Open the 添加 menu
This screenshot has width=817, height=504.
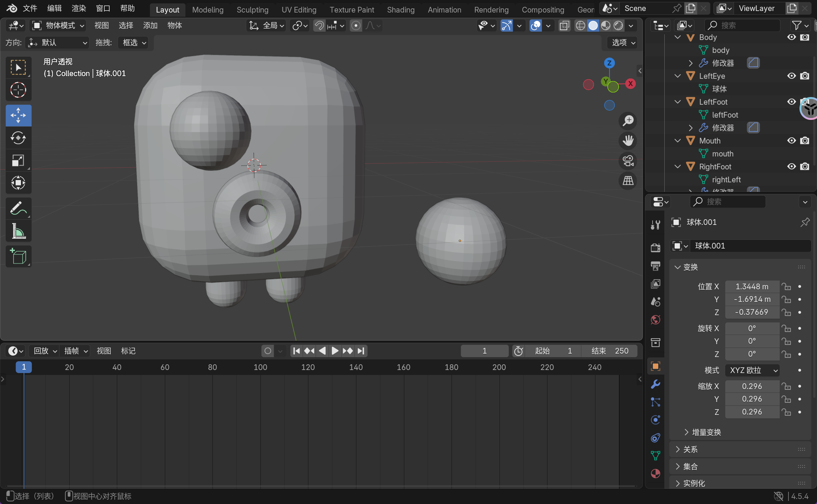pyautogui.click(x=150, y=26)
